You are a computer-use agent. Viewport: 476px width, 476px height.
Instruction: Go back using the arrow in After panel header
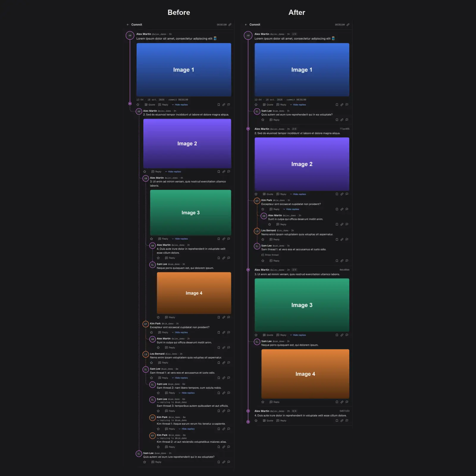coord(246,25)
